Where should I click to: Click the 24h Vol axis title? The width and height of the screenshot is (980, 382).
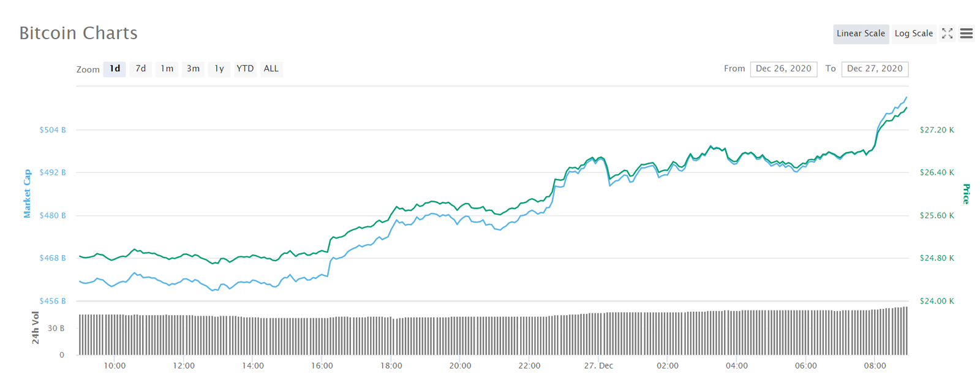[36, 327]
